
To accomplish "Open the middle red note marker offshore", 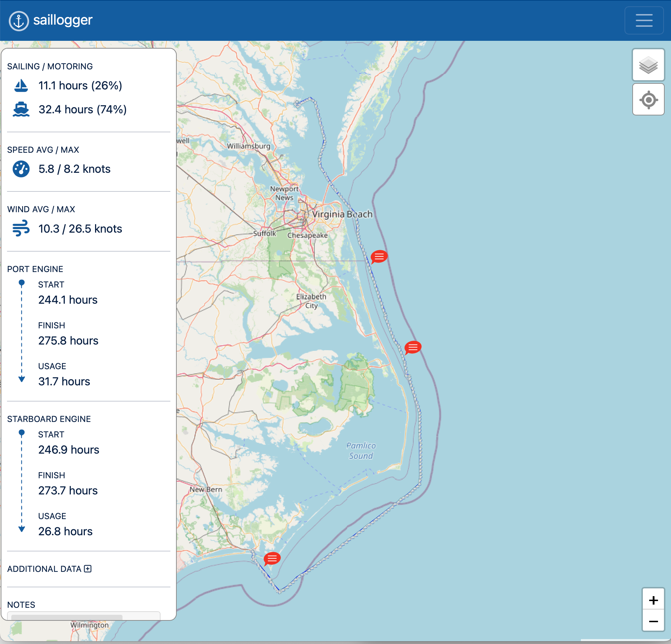I will tap(413, 347).
